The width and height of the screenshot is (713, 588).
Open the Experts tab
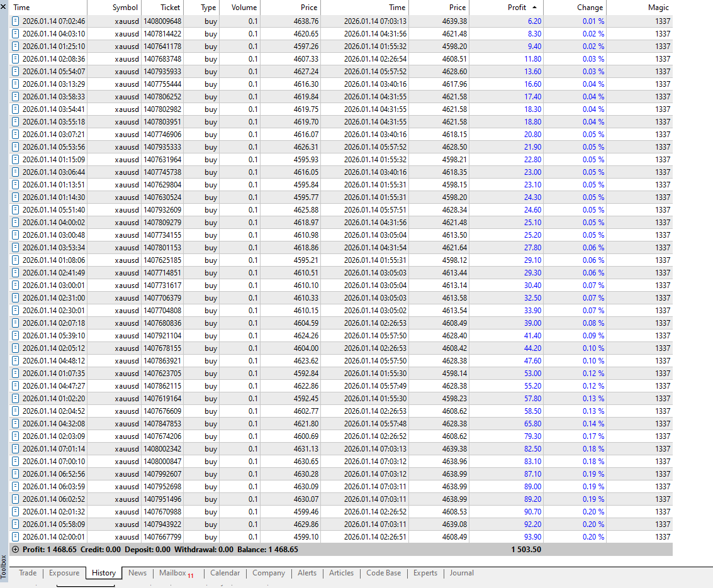tap(425, 573)
